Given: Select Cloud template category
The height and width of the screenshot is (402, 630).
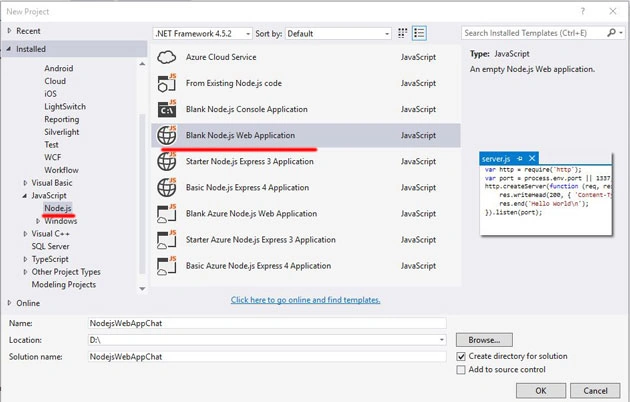Looking at the screenshot, I should tap(55, 81).
